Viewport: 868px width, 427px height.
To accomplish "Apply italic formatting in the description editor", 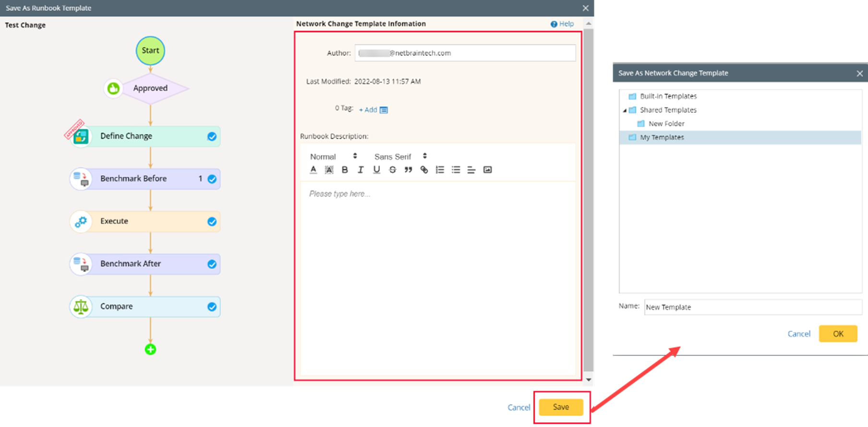I will [361, 170].
